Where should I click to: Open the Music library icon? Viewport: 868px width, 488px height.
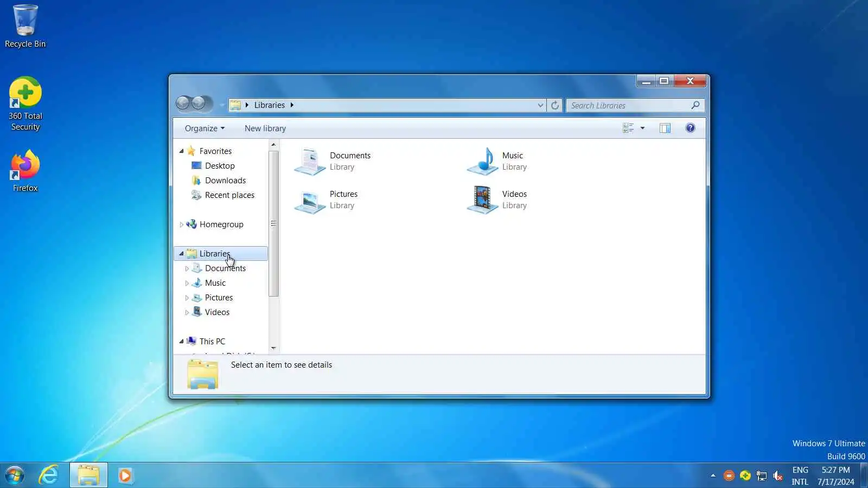(482, 162)
